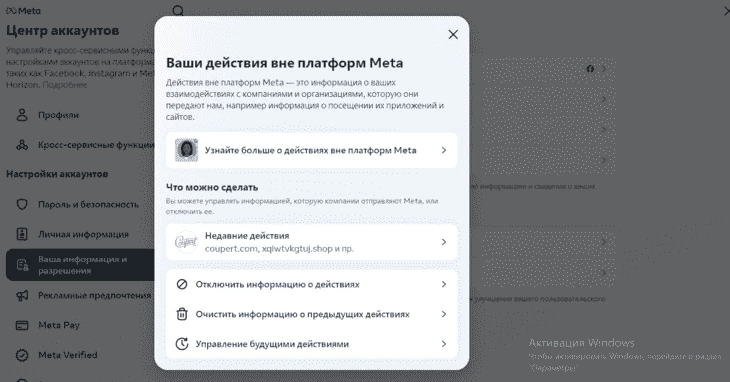Expand chevron for 'Отключить информацию о действиях'
This screenshot has width=730, height=382.
click(x=444, y=284)
